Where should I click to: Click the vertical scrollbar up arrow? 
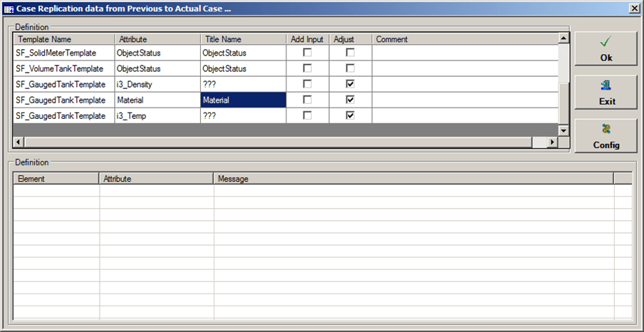[564, 38]
